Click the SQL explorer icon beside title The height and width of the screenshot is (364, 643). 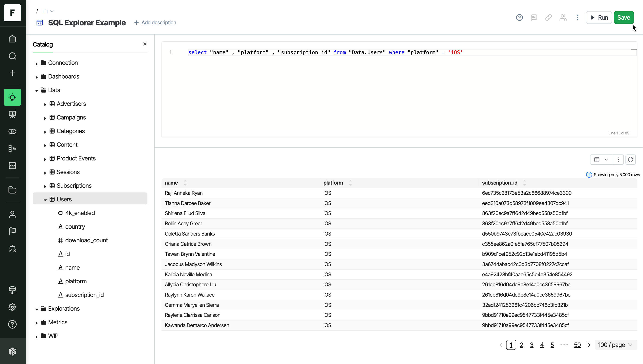[40, 23]
